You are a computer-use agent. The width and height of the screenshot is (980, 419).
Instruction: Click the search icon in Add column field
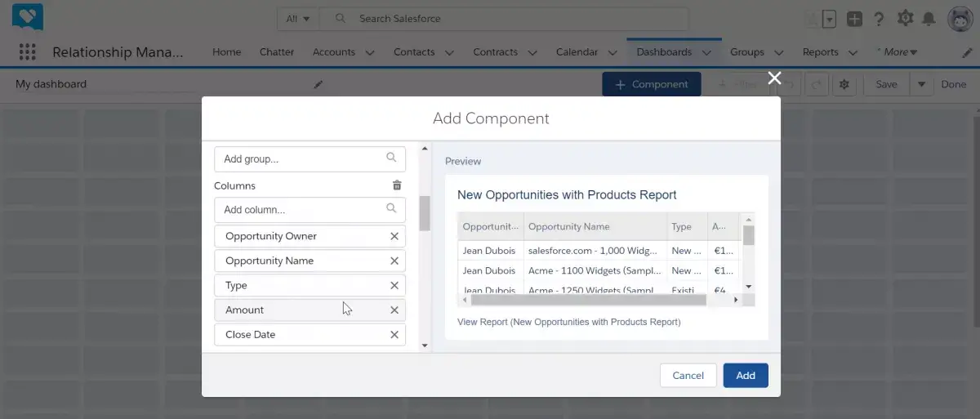(391, 208)
